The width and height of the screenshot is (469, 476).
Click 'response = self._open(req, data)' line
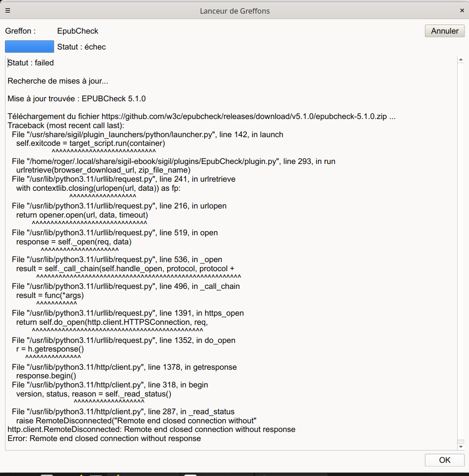(x=74, y=242)
